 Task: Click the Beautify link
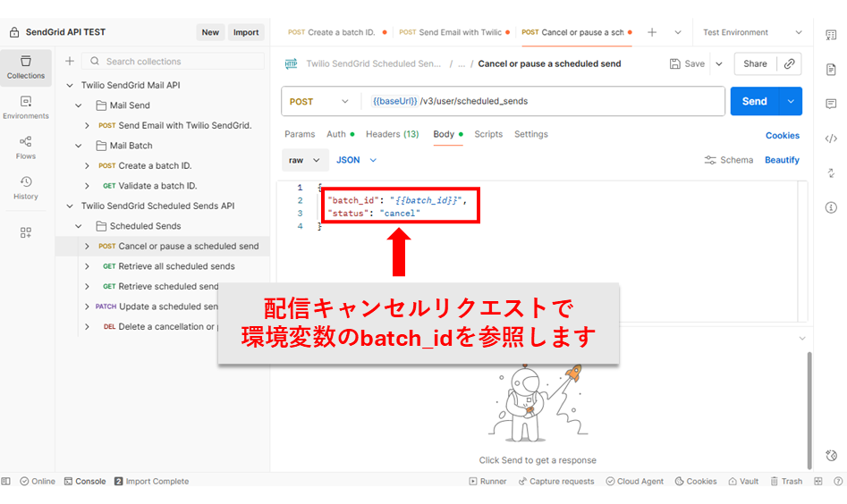[782, 160]
